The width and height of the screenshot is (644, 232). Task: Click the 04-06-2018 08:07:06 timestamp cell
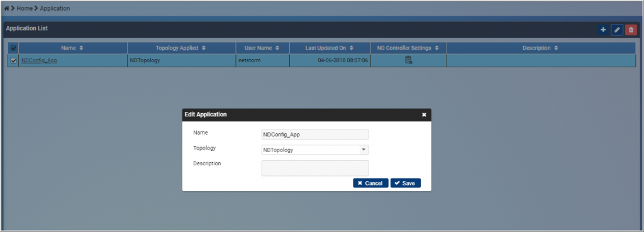pyautogui.click(x=330, y=60)
